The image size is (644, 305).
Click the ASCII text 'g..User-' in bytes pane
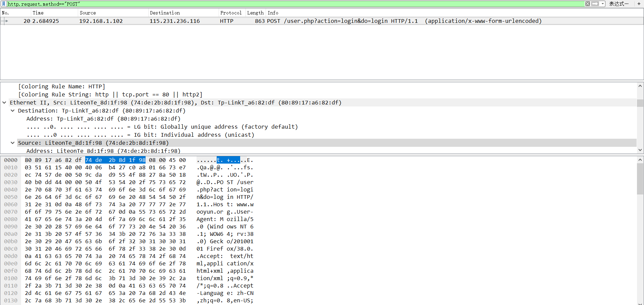pyautogui.click(x=240, y=212)
